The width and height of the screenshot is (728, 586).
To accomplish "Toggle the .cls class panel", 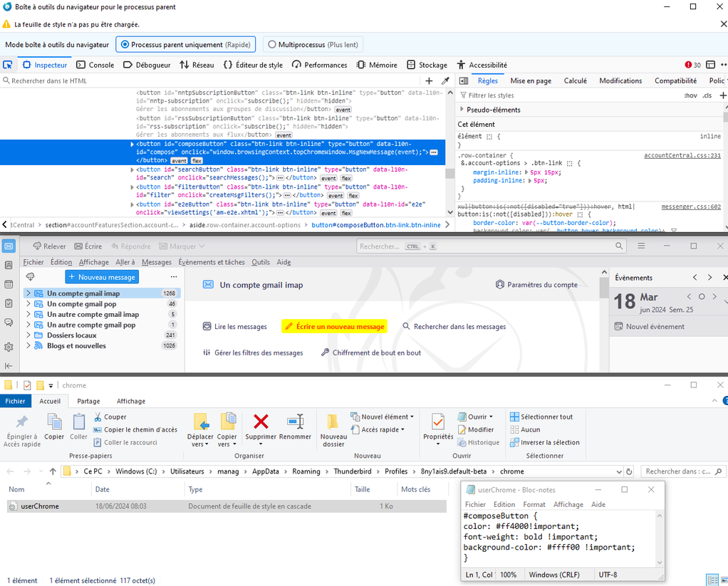I will pos(707,95).
